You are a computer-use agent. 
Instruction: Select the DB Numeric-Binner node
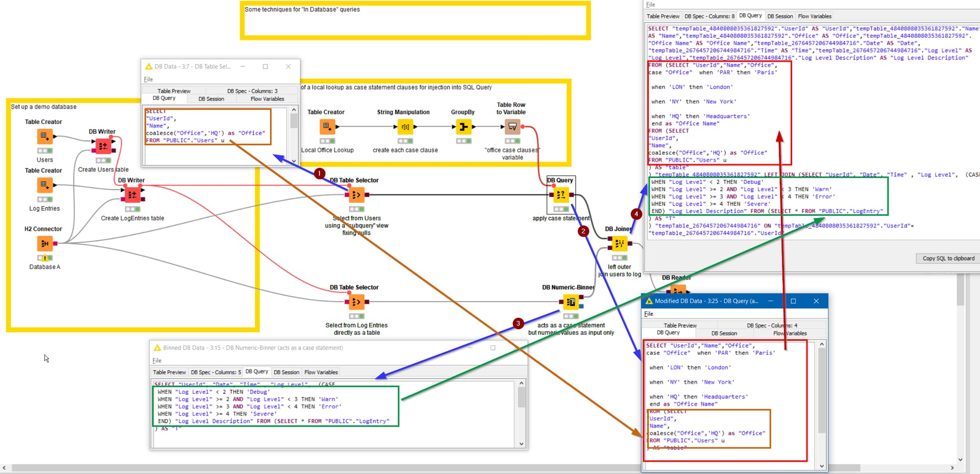pos(571,302)
